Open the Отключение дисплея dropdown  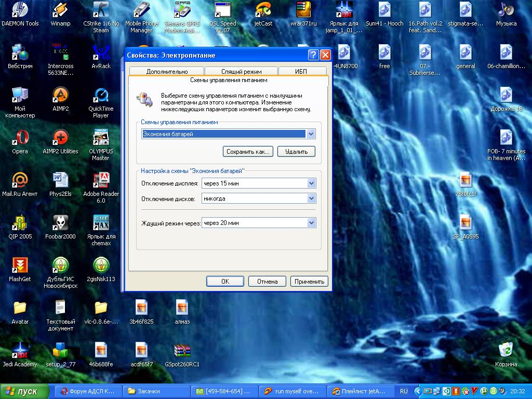[x=311, y=183]
